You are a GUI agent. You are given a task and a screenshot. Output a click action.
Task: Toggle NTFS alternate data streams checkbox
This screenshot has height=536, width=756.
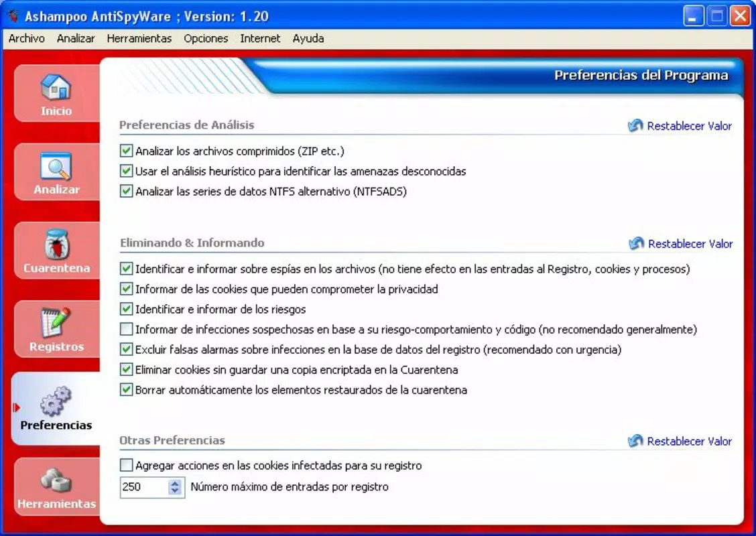(126, 192)
